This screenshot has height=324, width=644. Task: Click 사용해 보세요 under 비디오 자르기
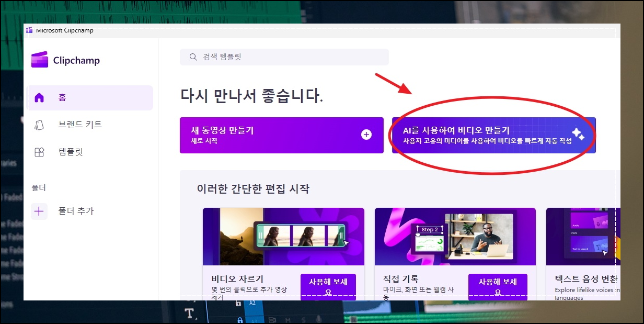pyautogui.click(x=328, y=287)
